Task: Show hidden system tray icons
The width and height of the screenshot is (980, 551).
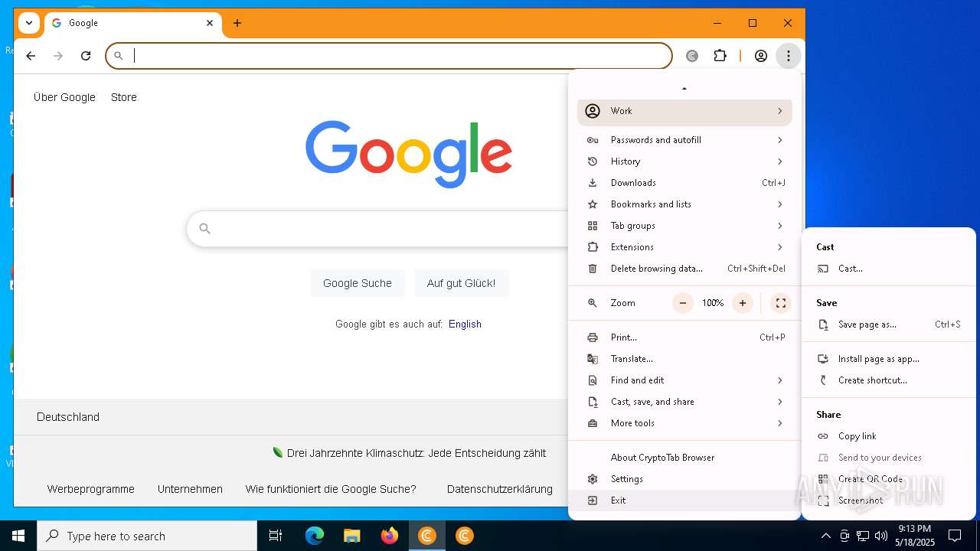Action: pos(825,536)
